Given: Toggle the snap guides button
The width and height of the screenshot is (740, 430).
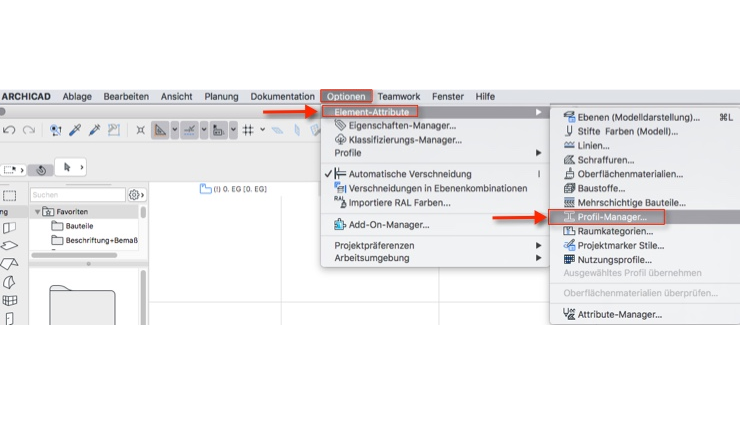Looking at the screenshot, I should pyautogui.click(x=190, y=130).
